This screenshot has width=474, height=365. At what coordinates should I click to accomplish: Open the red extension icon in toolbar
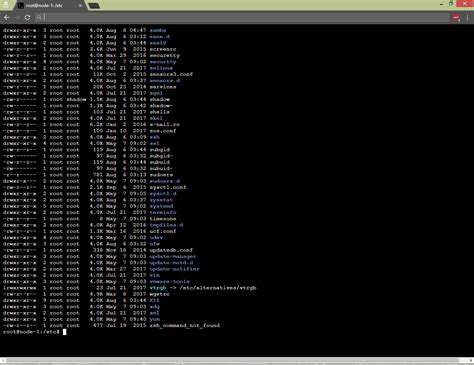click(x=456, y=18)
